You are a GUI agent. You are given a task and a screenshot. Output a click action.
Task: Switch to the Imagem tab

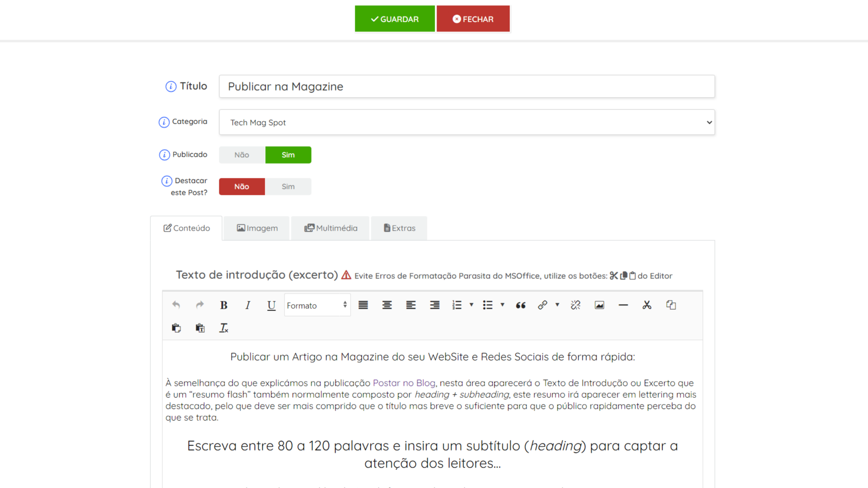pyautogui.click(x=257, y=228)
